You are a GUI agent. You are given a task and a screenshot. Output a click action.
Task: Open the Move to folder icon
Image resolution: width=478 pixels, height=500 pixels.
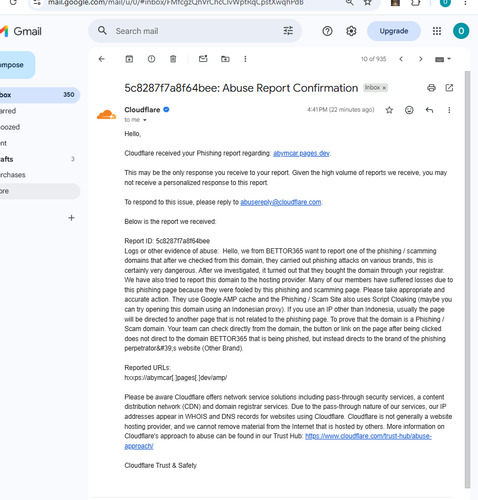coord(225,59)
